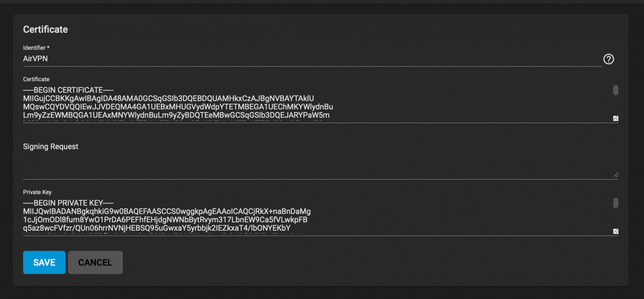Click the Signing Request resize handle

[x=616, y=175]
